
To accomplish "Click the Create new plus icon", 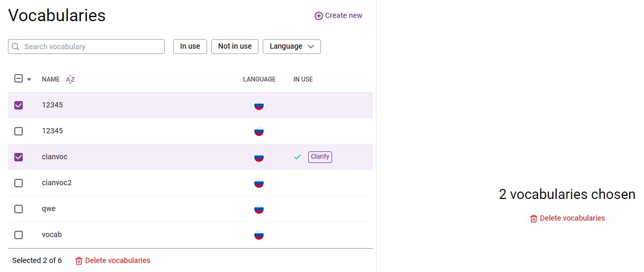I will 319,16.
